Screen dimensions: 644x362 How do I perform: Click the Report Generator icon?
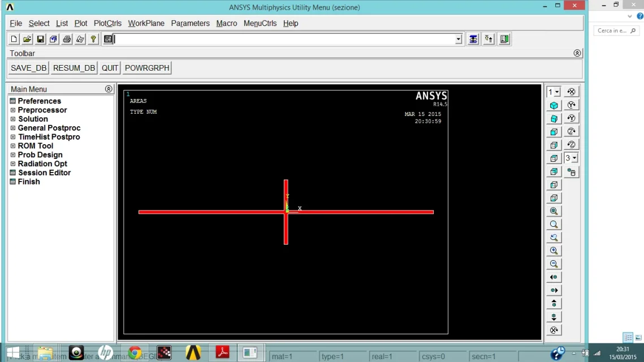coord(80,39)
